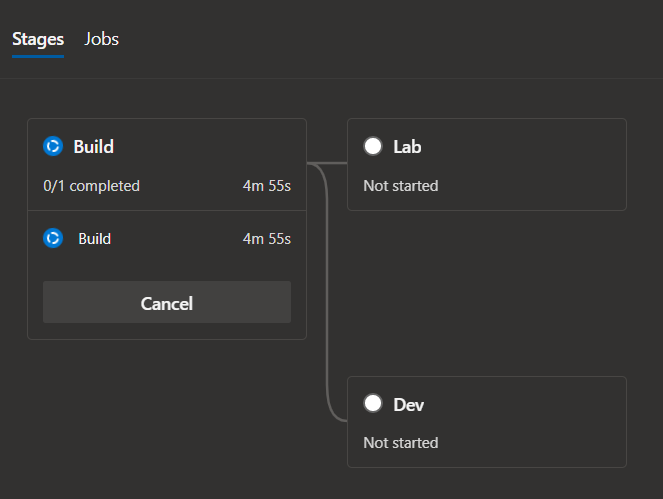This screenshot has width=663, height=499.
Task: Switch to the Stages tab
Action: pos(38,39)
